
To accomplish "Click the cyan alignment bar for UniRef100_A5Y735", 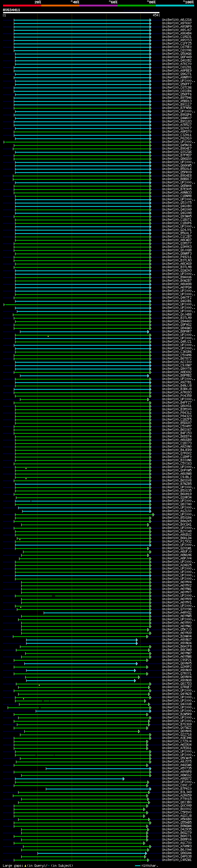I will coord(98,769).
